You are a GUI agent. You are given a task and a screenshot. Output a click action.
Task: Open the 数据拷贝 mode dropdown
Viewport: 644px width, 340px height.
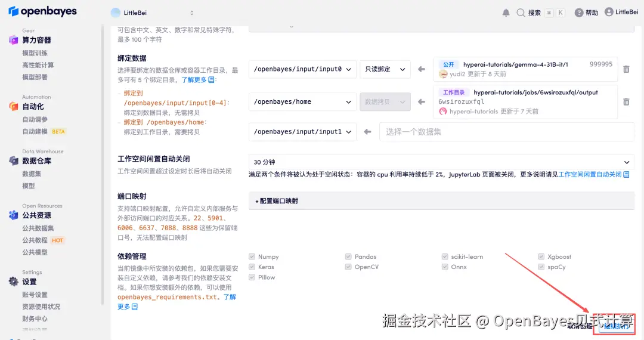click(x=385, y=101)
